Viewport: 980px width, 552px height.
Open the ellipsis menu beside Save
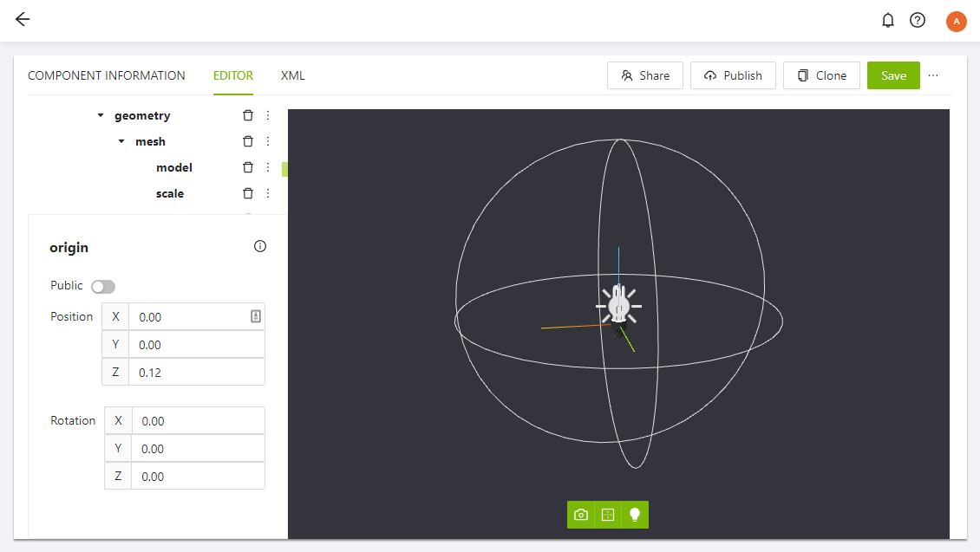click(933, 75)
